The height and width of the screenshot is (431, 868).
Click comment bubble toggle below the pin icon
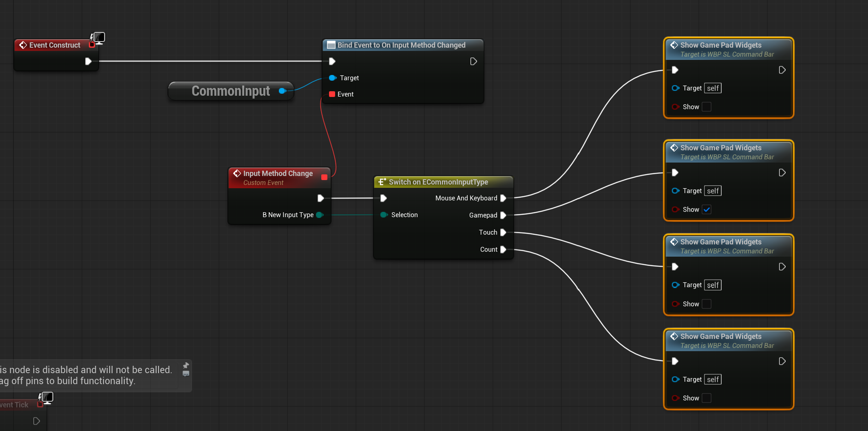[x=186, y=374]
